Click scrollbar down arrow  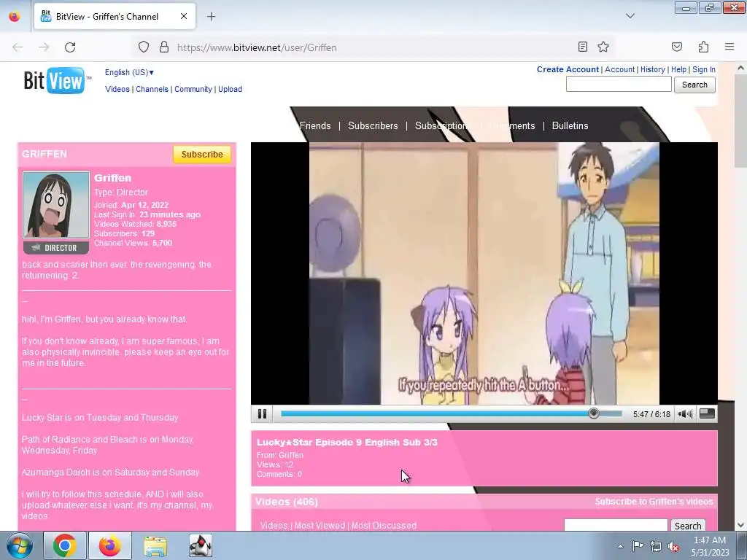pyautogui.click(x=741, y=525)
